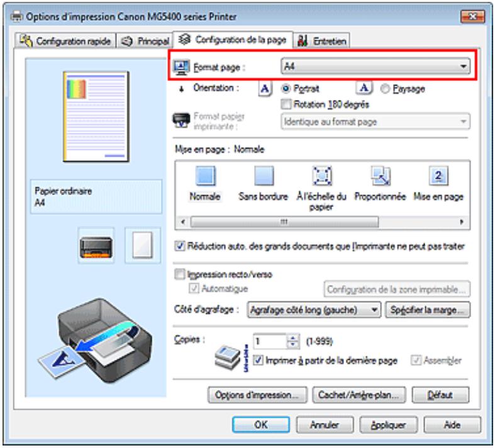
Task: Click the Défaut button
Action: point(440,395)
